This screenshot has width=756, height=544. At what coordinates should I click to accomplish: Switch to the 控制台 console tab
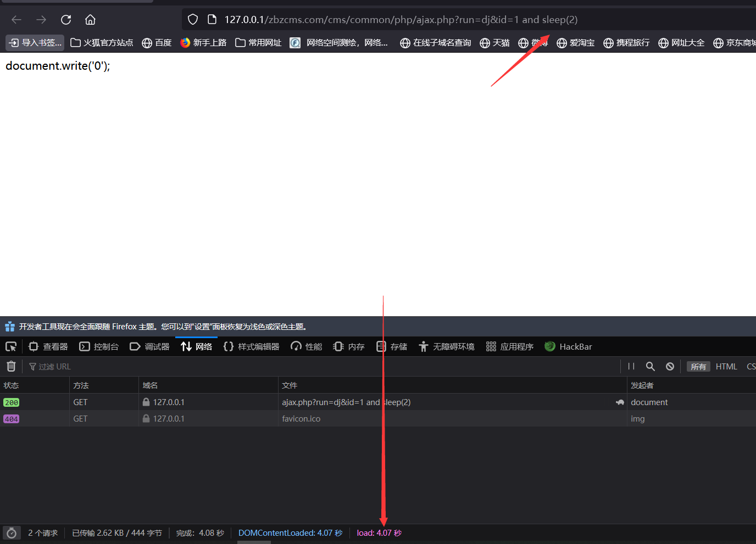tap(99, 346)
